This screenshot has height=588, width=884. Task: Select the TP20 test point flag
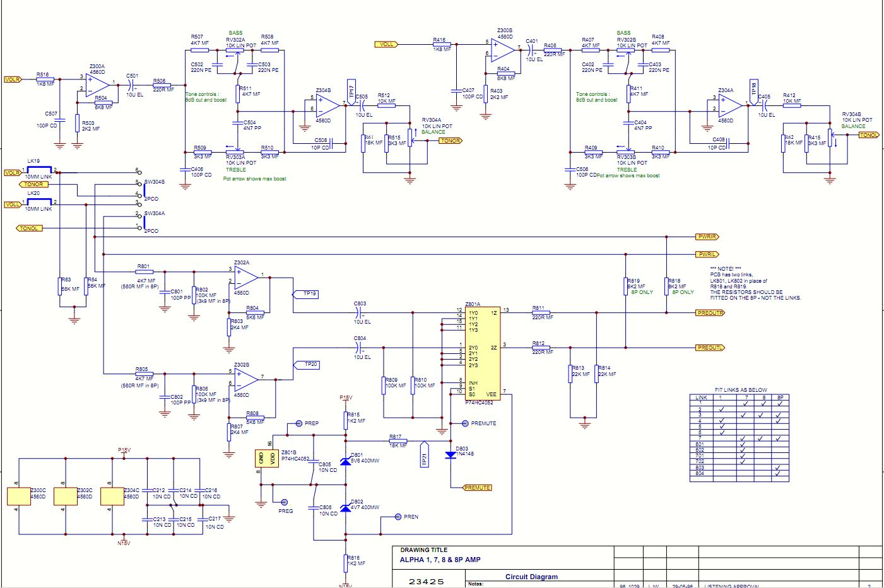pos(306,365)
